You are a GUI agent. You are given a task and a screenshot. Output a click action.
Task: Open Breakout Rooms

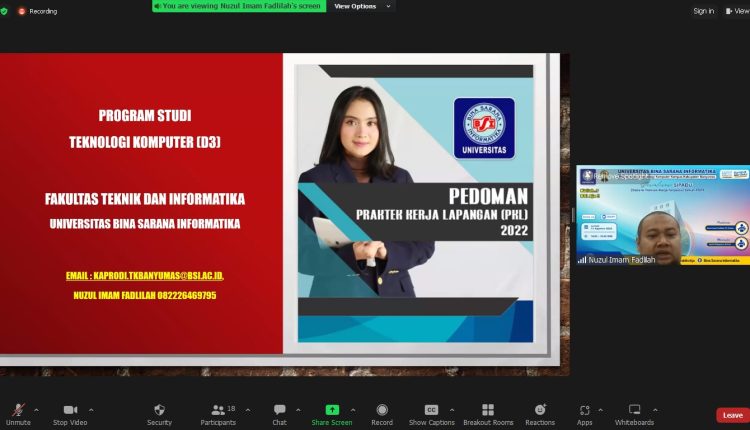488,415
